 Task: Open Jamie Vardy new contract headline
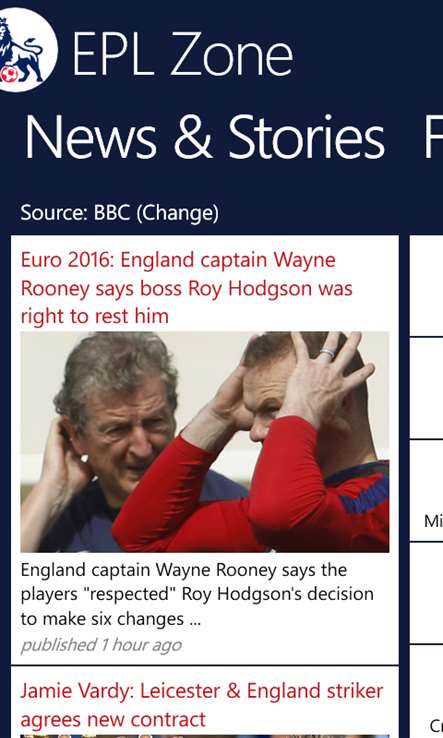(201, 705)
